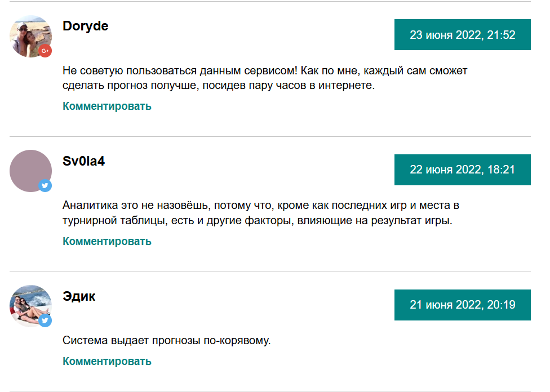Click Комментировать under Doryde's review

tap(107, 106)
